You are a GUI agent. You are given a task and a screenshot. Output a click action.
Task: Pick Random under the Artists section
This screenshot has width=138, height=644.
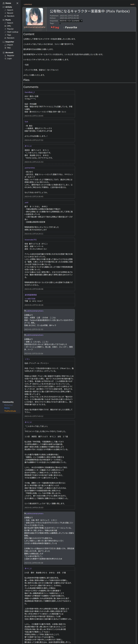11,16
